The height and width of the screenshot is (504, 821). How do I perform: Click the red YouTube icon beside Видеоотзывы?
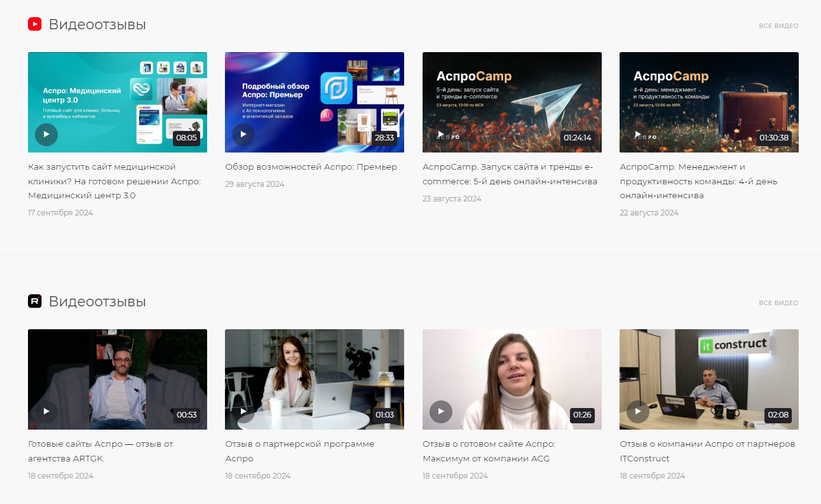35,24
